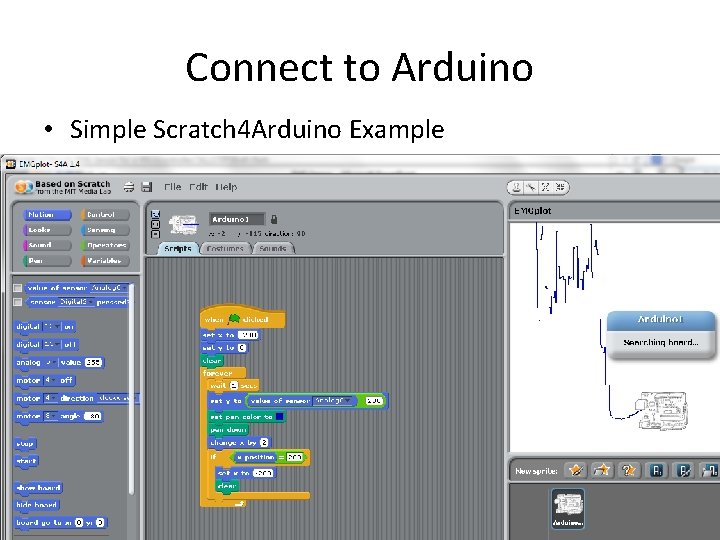Select the duplicate stamp tool
Image resolution: width=720 pixels, height=540 pixels.
(517, 187)
